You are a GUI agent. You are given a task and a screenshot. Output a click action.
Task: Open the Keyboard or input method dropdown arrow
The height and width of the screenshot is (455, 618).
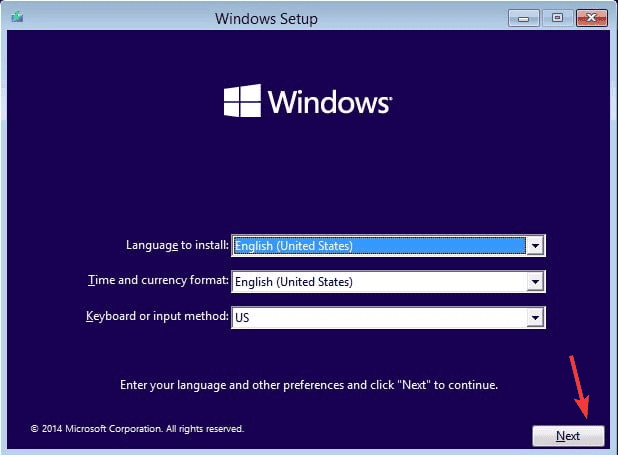tap(535, 318)
